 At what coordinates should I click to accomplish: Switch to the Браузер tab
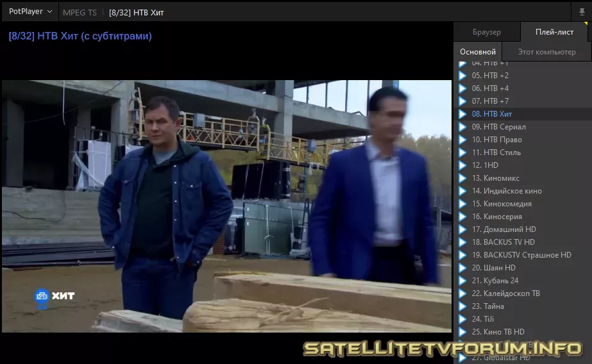pos(487,32)
